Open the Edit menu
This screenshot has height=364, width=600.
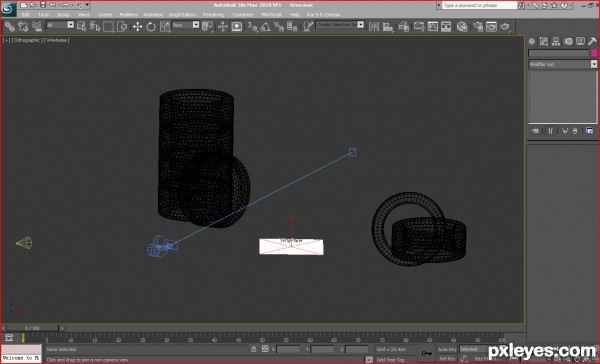[26, 15]
